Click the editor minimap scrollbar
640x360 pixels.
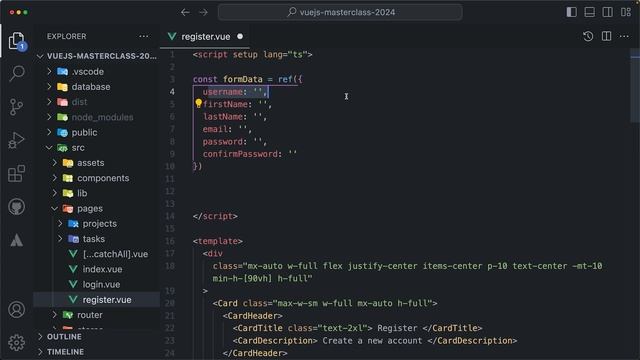pyautogui.click(x=635, y=85)
